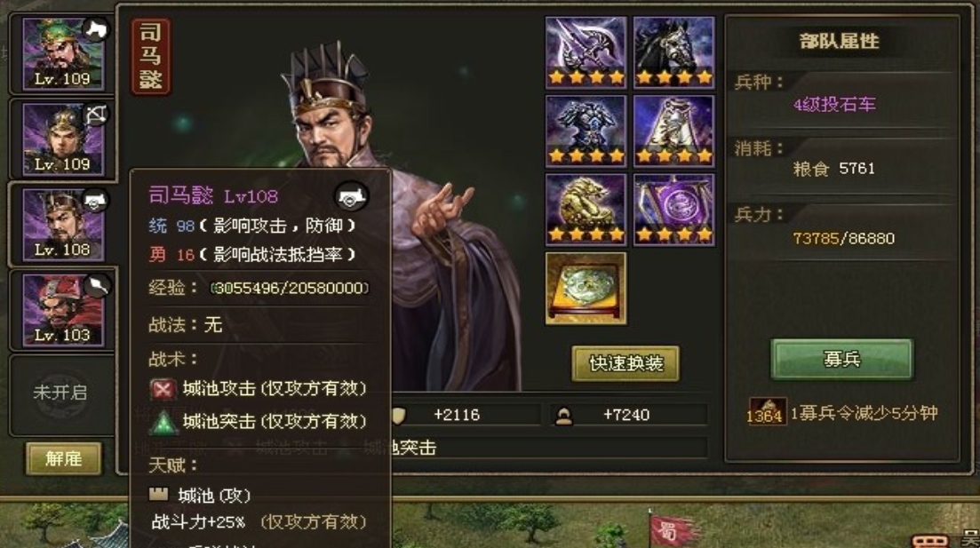The width and height of the screenshot is (980, 548).
Task: Click the golden dragon seal slot
Action: tap(586, 210)
